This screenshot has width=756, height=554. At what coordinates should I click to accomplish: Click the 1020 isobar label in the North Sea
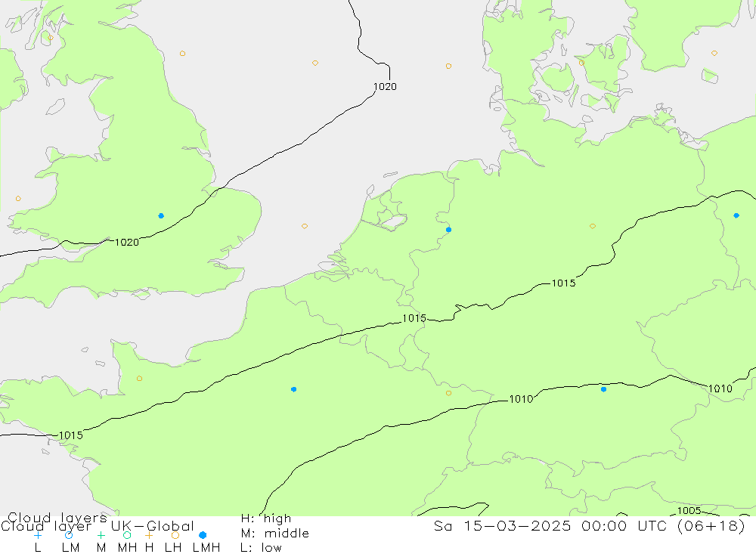(385, 87)
